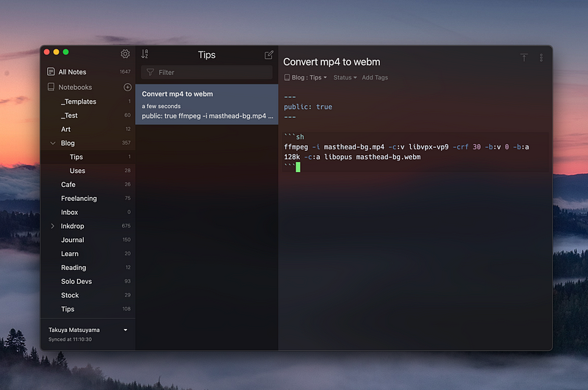Image resolution: width=588 pixels, height=390 pixels.
Task: Click the ```sh code fence line
Action: [294, 137]
